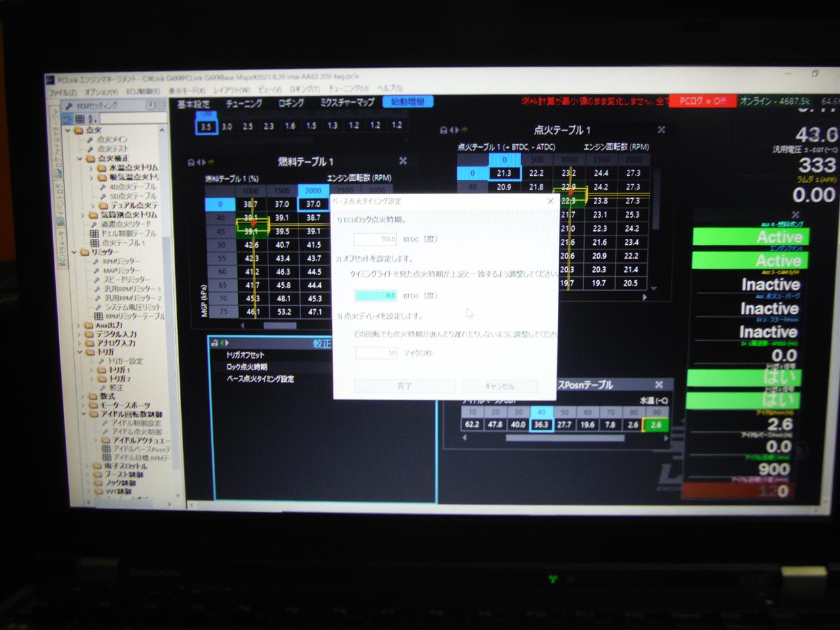
Task: Switch to the チューニング layout tab
Action: (243, 104)
